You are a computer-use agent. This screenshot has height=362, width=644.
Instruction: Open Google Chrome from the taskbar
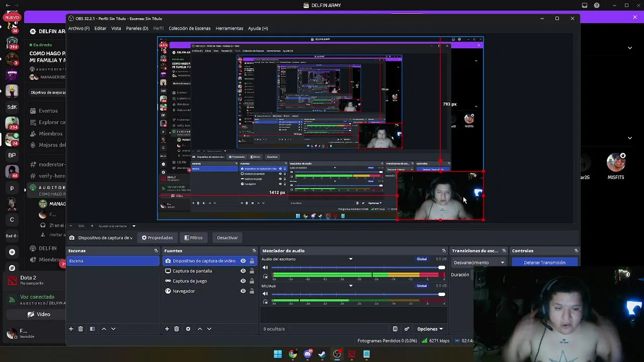(x=293, y=354)
